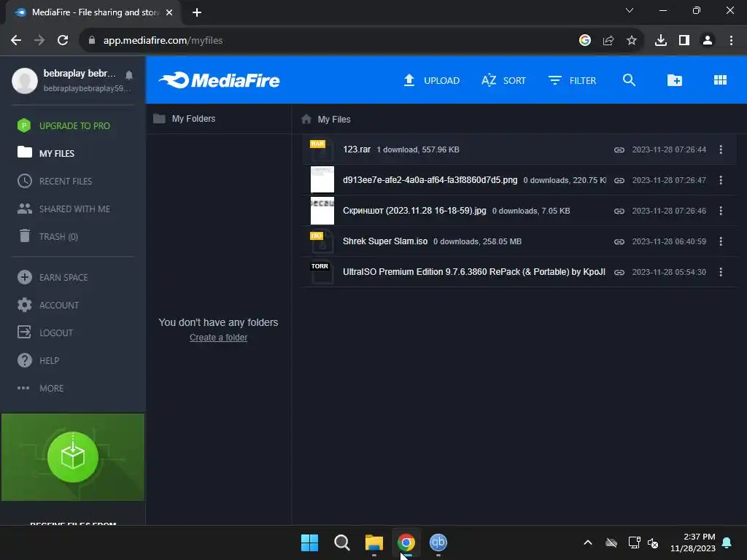This screenshot has width=747, height=560.
Task: Bookmark this page with star icon
Action: click(632, 41)
